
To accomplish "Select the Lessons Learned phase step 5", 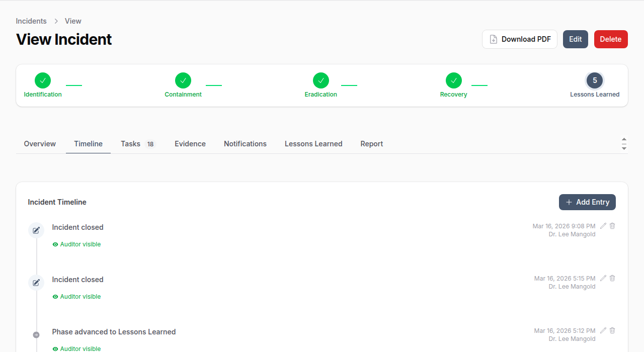I will (594, 80).
